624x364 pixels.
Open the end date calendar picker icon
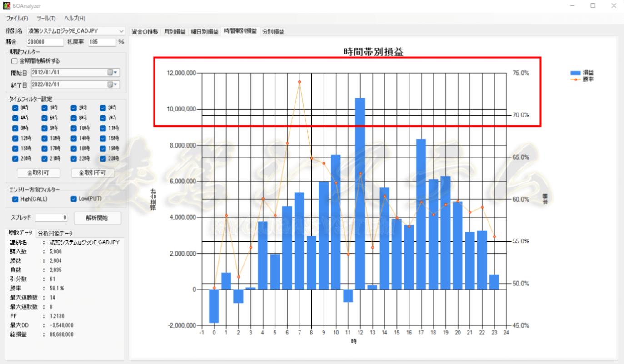pyautogui.click(x=112, y=84)
